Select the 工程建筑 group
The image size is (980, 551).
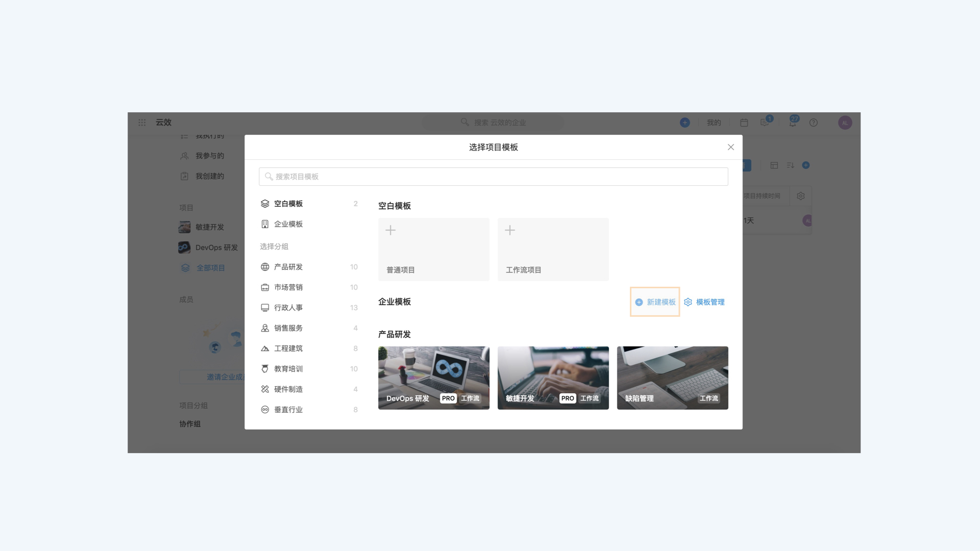coord(309,348)
